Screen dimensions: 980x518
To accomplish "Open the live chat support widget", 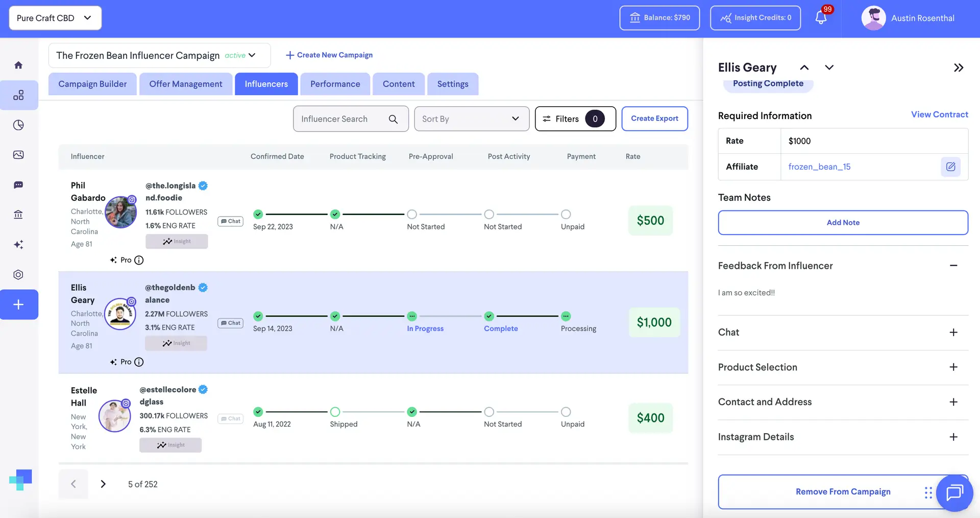I will click(954, 492).
